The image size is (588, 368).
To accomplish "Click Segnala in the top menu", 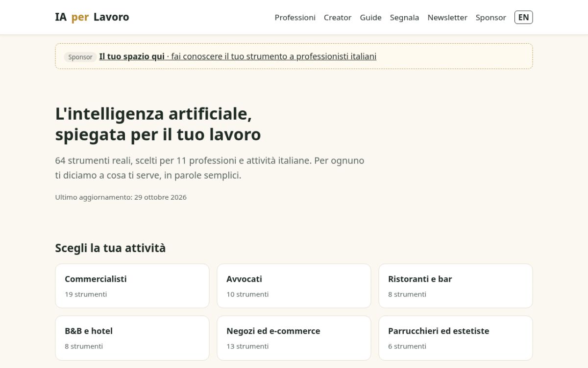I will click(x=404, y=18).
